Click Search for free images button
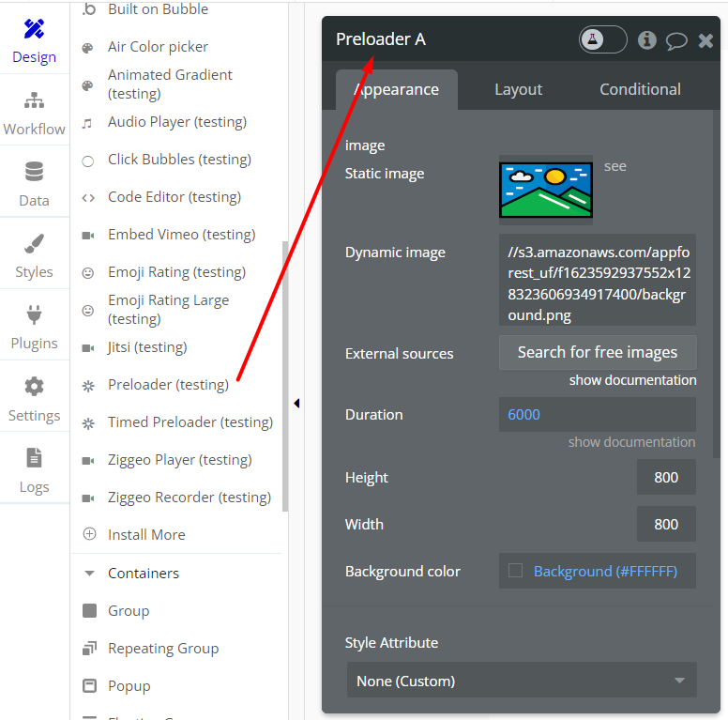728x720 pixels. (597, 352)
